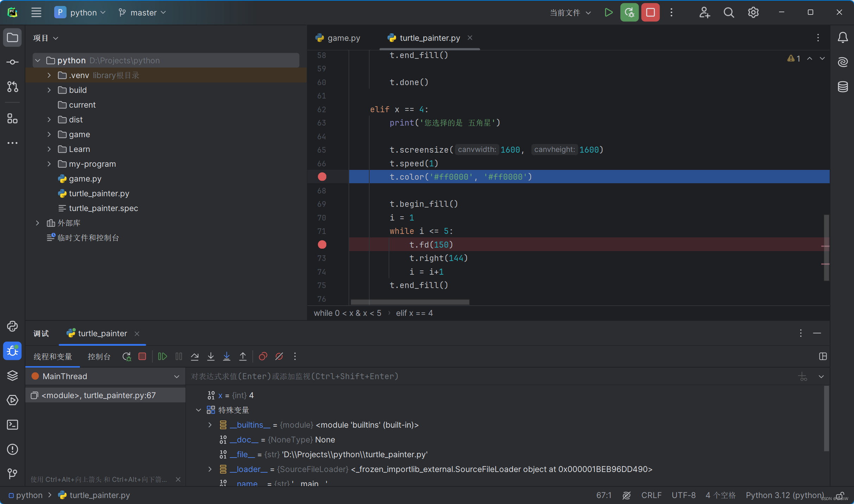Open MainThread selector dropdown

click(x=106, y=376)
